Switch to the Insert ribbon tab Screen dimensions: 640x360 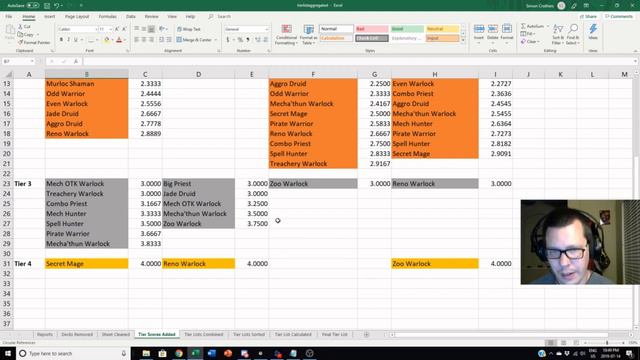[49, 17]
